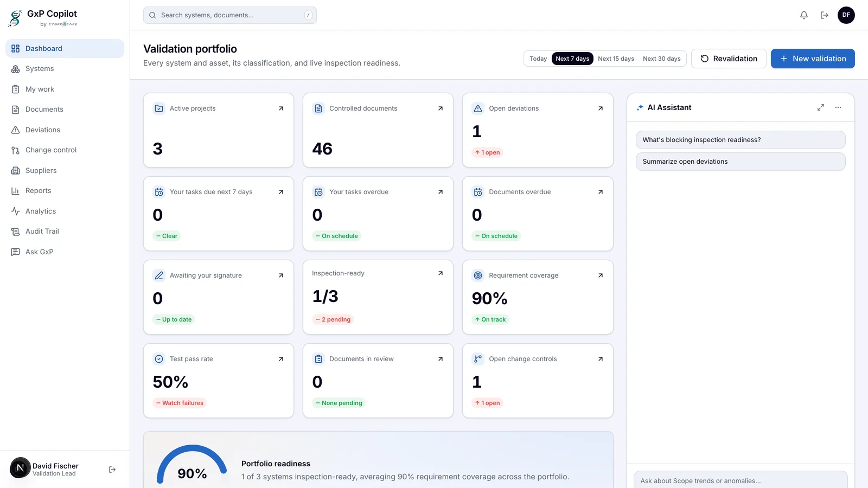Open Suppliers in sidebar
The height and width of the screenshot is (488, 868).
(x=65, y=170)
